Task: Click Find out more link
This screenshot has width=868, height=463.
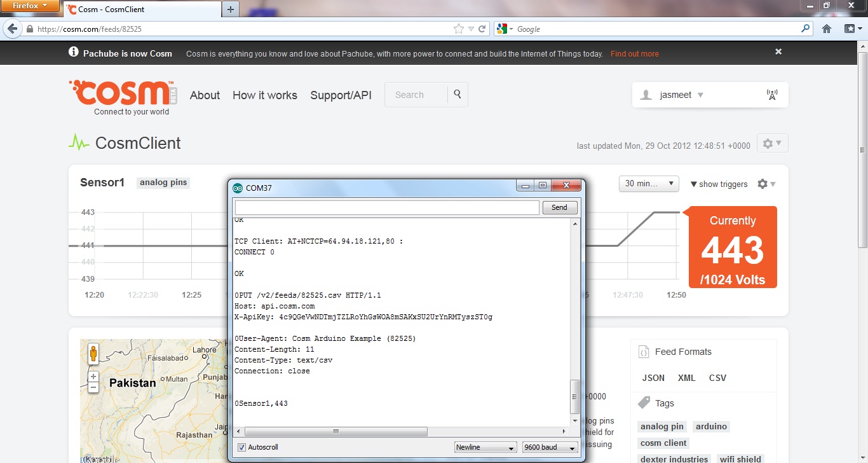Action: [635, 54]
